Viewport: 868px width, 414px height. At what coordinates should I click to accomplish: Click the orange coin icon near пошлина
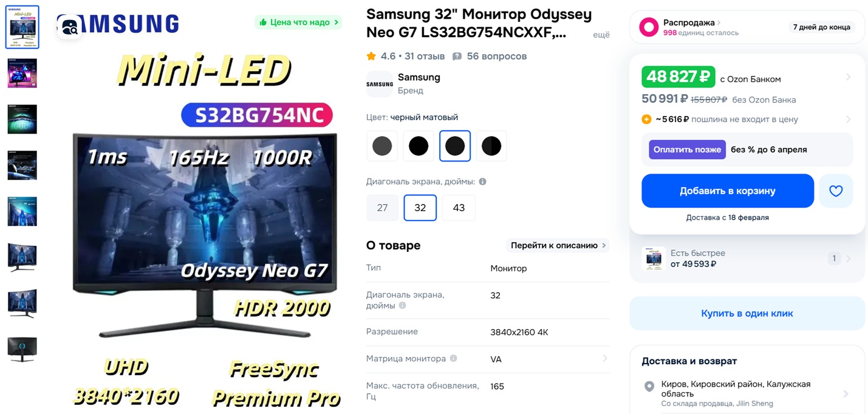click(647, 120)
